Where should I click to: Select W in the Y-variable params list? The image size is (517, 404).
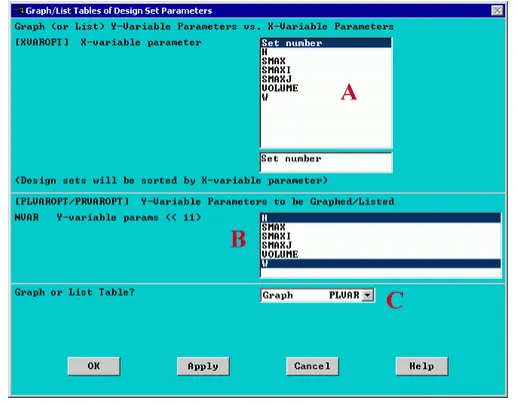[x=380, y=263]
